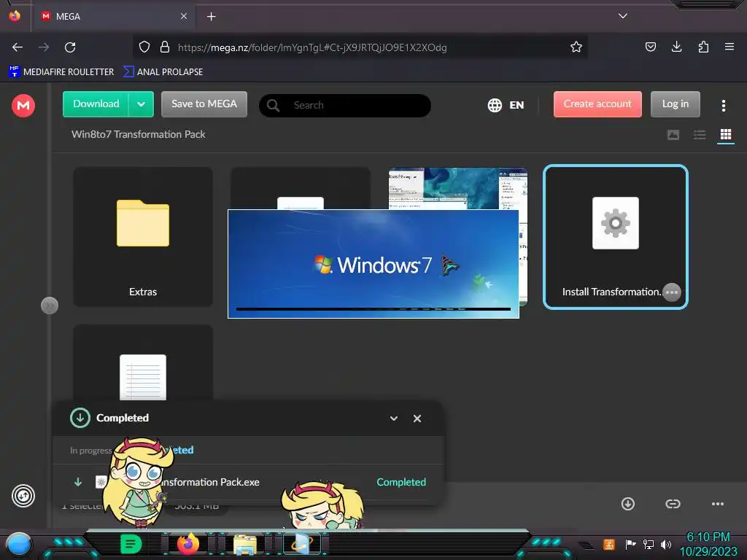The width and height of the screenshot is (747, 560).
Task: Close the MEGA tab
Action: click(x=183, y=16)
